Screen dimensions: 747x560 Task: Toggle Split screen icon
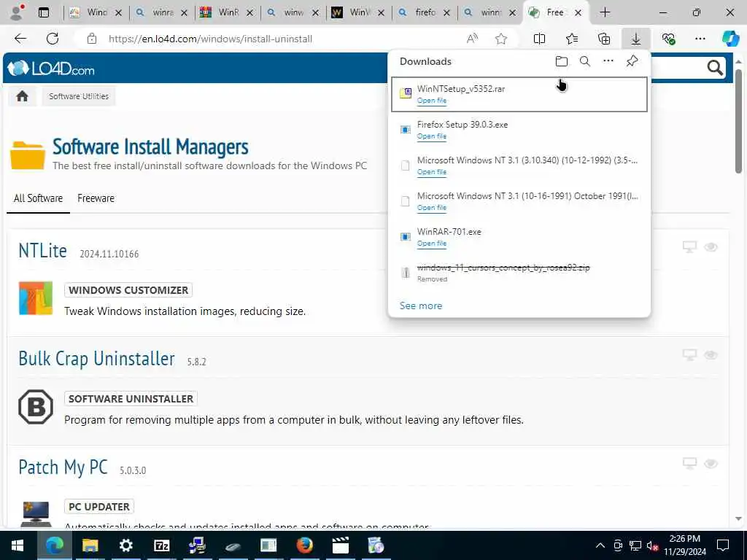[x=539, y=39]
